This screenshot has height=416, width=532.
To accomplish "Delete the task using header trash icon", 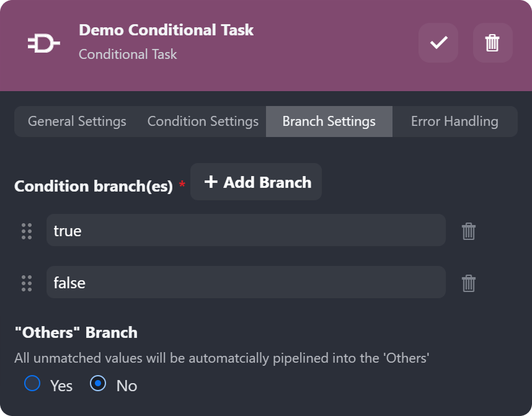I will 492,43.
